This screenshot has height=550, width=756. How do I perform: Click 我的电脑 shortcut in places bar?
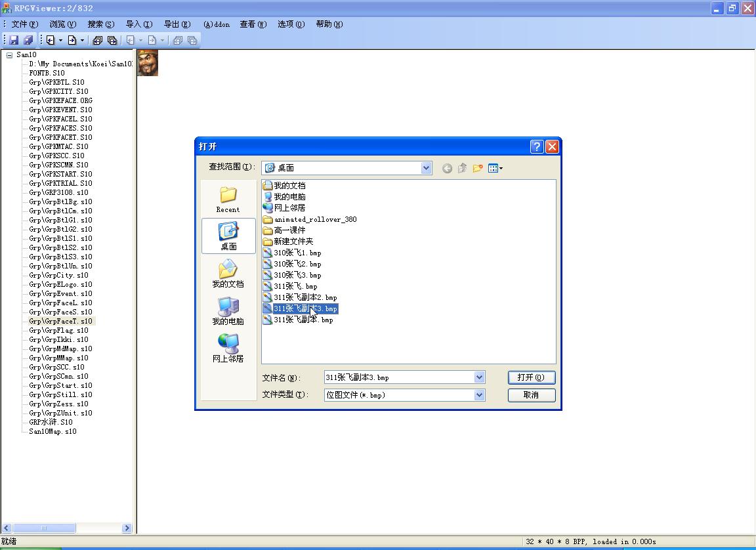click(x=228, y=311)
